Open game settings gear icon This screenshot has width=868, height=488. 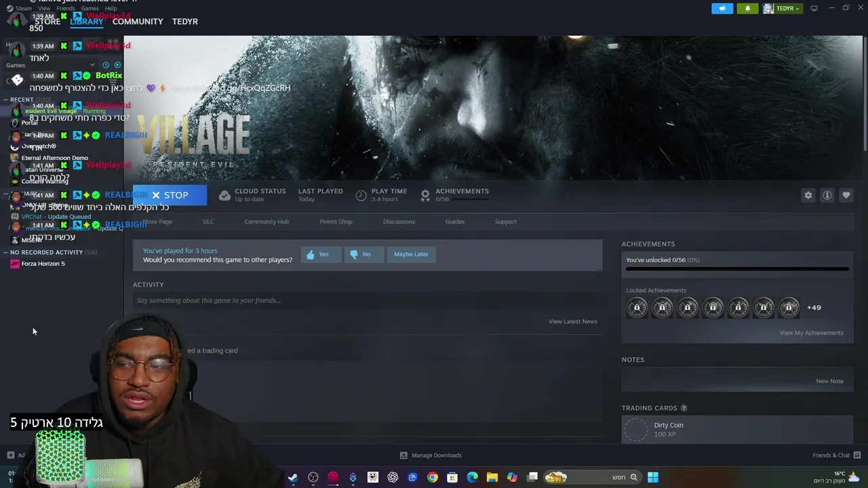tap(808, 195)
